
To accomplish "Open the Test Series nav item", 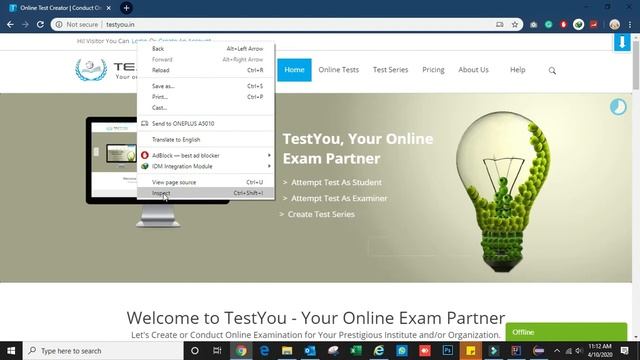I will coord(390,70).
